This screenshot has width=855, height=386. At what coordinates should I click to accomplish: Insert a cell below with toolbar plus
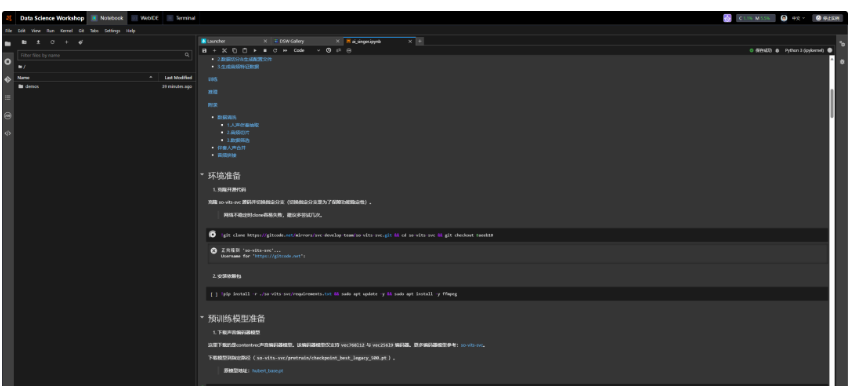[x=214, y=50]
